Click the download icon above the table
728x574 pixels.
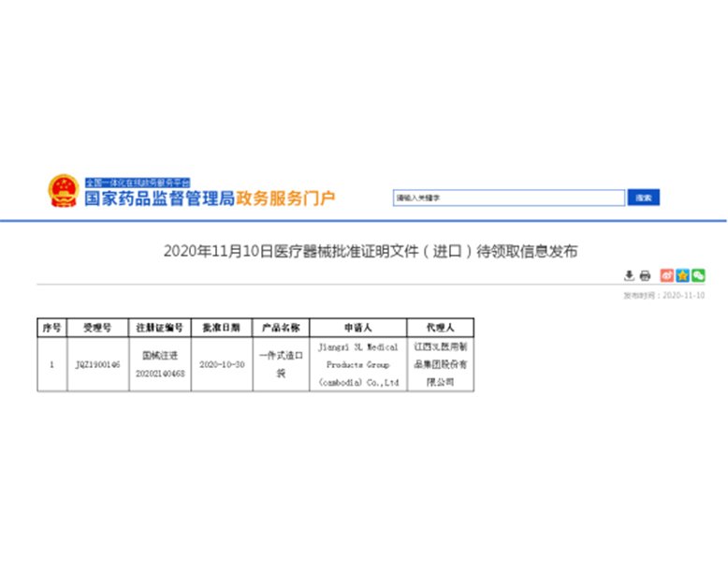coord(630,275)
